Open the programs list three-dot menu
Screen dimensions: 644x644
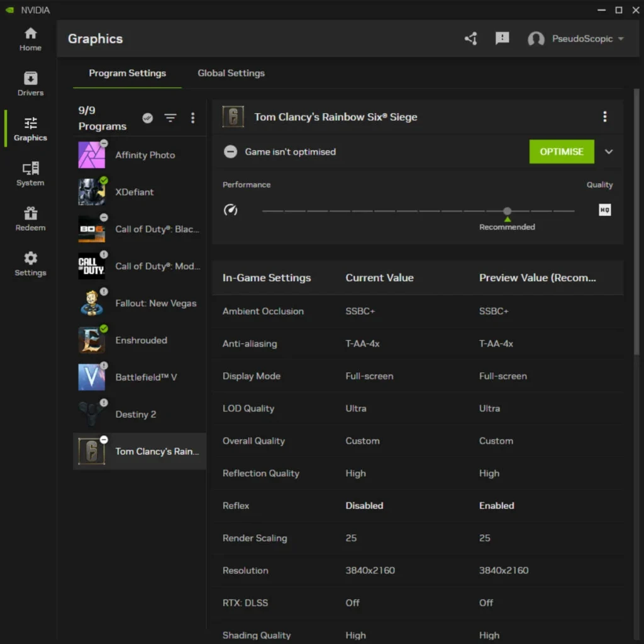[x=192, y=118]
